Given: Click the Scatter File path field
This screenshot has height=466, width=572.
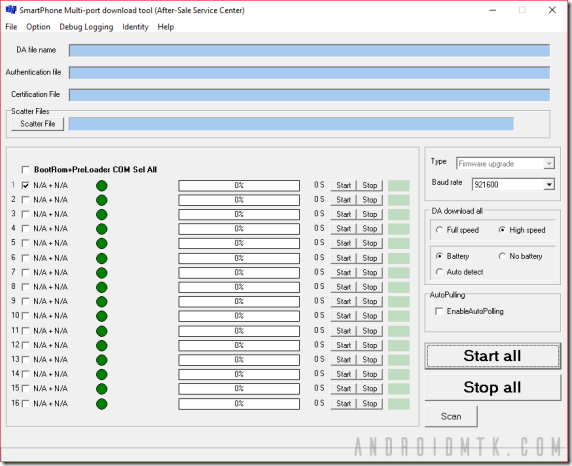Looking at the screenshot, I should [x=291, y=124].
